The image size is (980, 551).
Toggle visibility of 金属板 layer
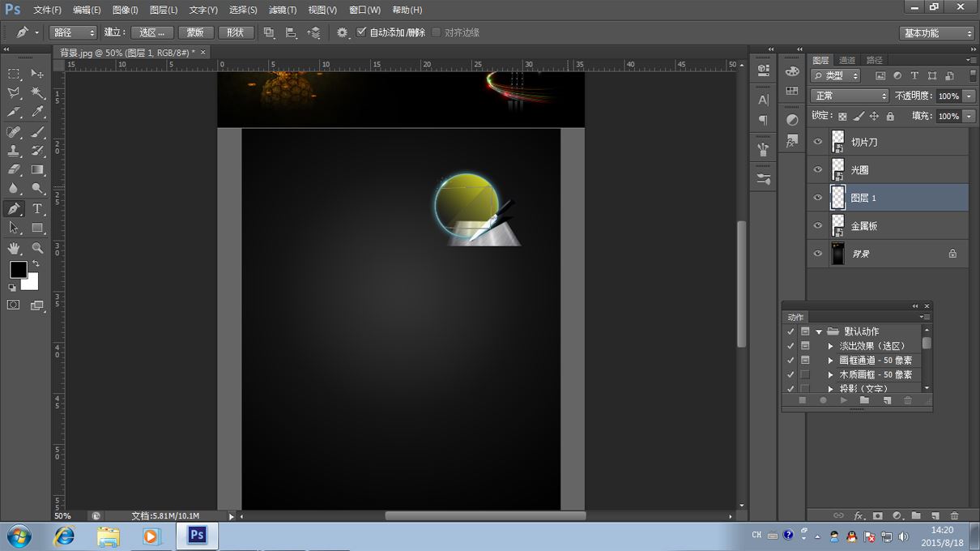click(x=817, y=226)
